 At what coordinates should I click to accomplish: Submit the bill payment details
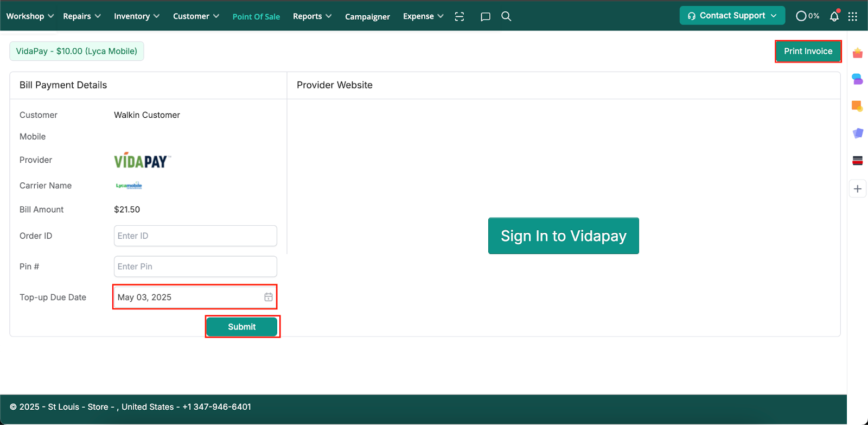pyautogui.click(x=242, y=327)
